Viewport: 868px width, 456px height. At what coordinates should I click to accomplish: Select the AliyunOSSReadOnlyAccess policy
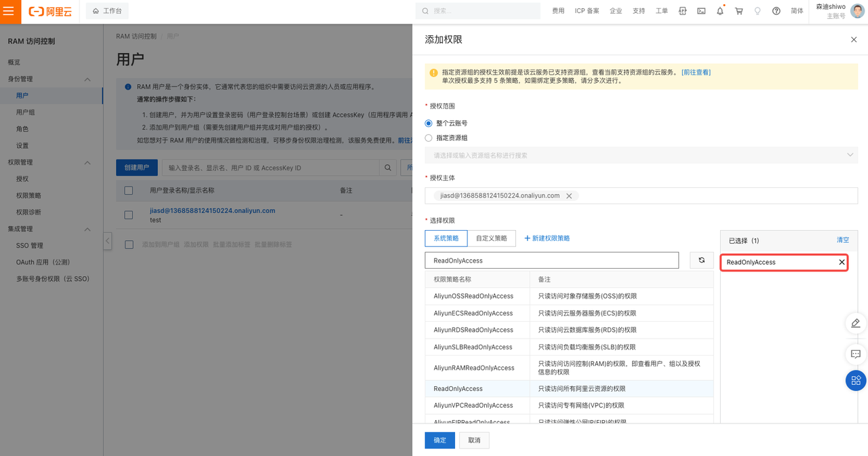coord(569,296)
